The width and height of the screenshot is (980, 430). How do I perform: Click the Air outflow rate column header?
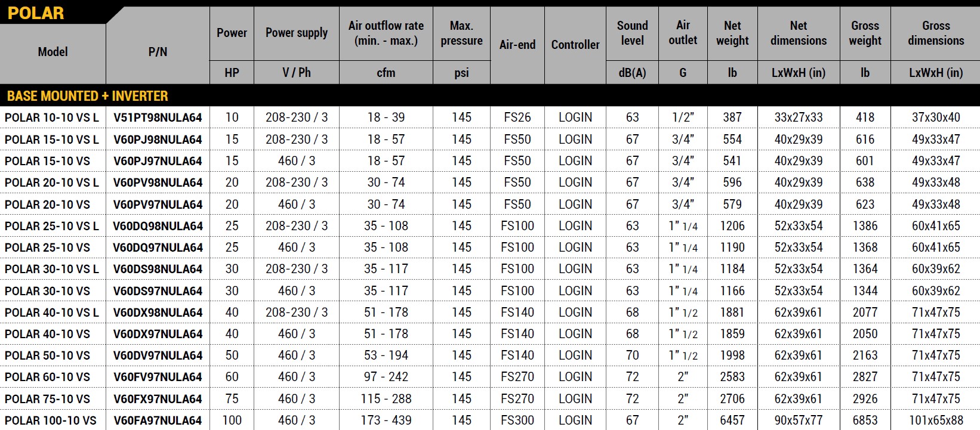386,33
